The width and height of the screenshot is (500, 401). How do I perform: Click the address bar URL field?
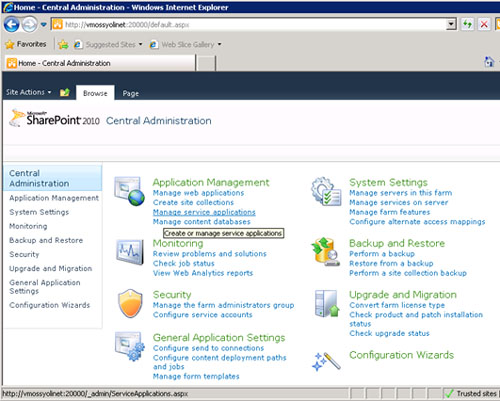[249, 25]
